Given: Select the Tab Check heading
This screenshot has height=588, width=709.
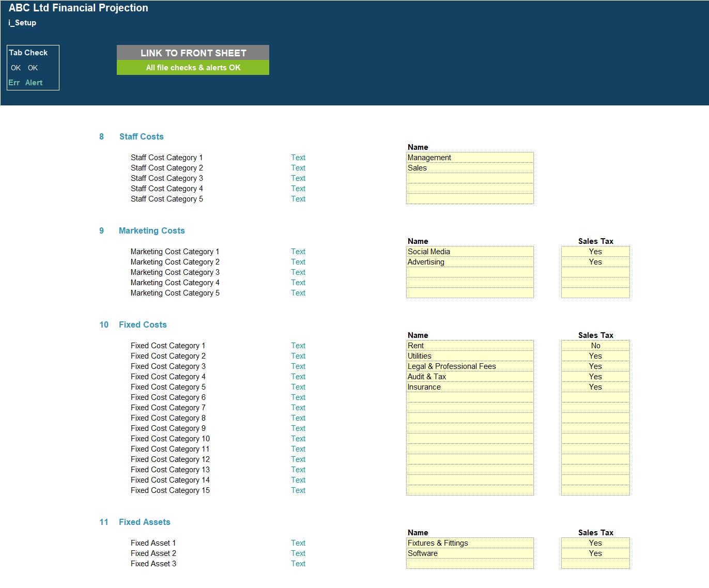Looking at the screenshot, I should [28, 53].
